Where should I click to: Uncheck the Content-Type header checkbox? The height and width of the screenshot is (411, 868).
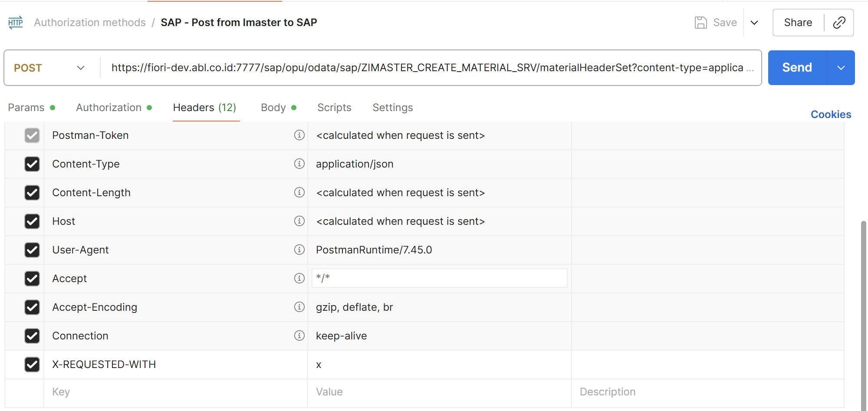pos(32,164)
